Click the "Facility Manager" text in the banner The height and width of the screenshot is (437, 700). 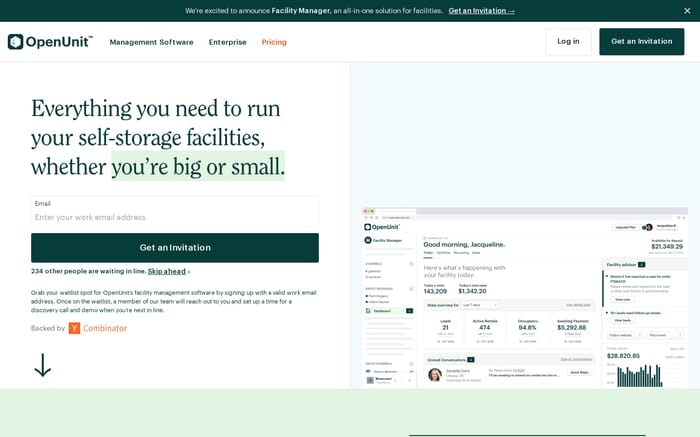(301, 11)
